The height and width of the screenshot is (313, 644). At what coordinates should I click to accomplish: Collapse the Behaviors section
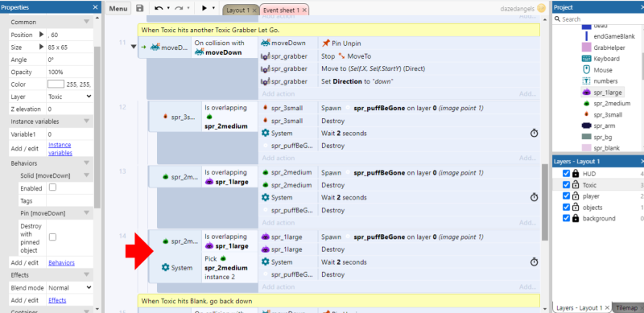(87, 163)
